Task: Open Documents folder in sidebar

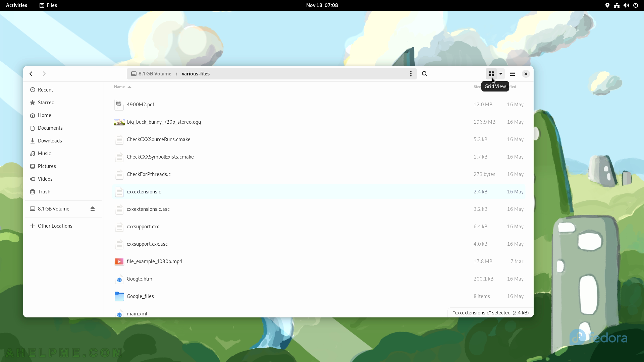Action: click(x=64, y=128)
